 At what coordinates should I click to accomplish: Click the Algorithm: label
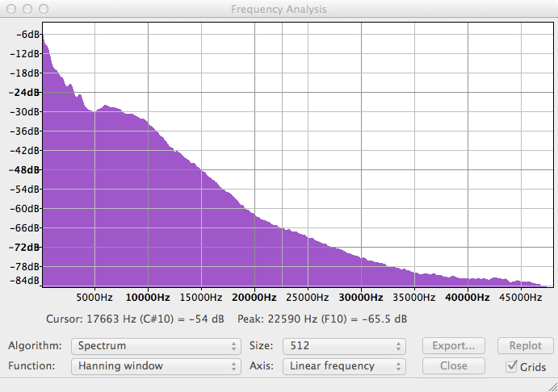point(35,346)
